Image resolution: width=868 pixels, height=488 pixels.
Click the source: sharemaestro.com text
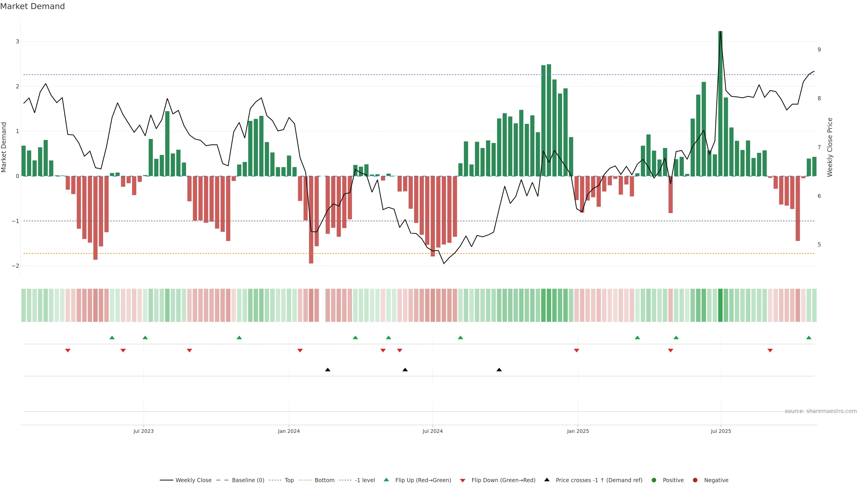[x=821, y=411]
